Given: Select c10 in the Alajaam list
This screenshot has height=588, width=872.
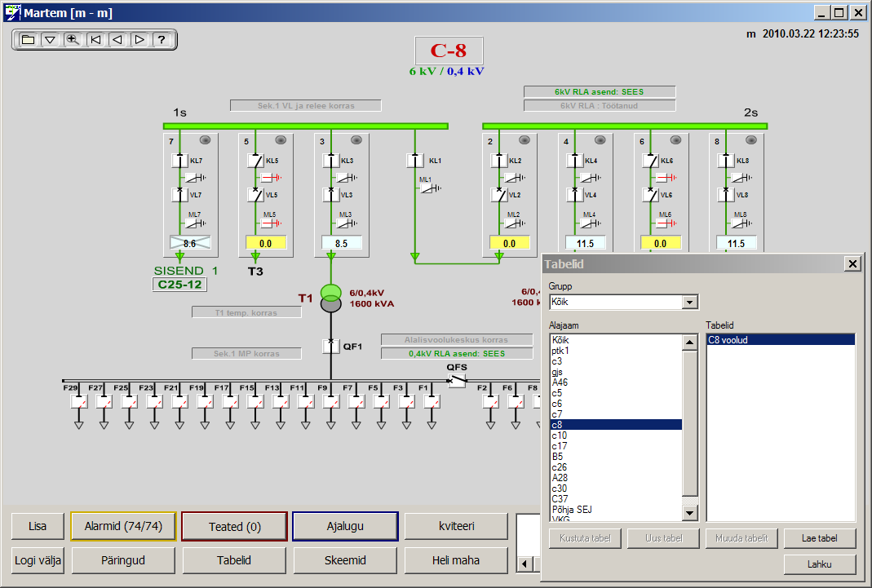Looking at the screenshot, I should 560,435.
